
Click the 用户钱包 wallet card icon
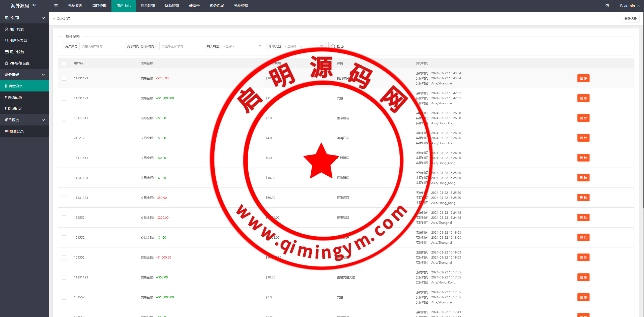coord(7,52)
